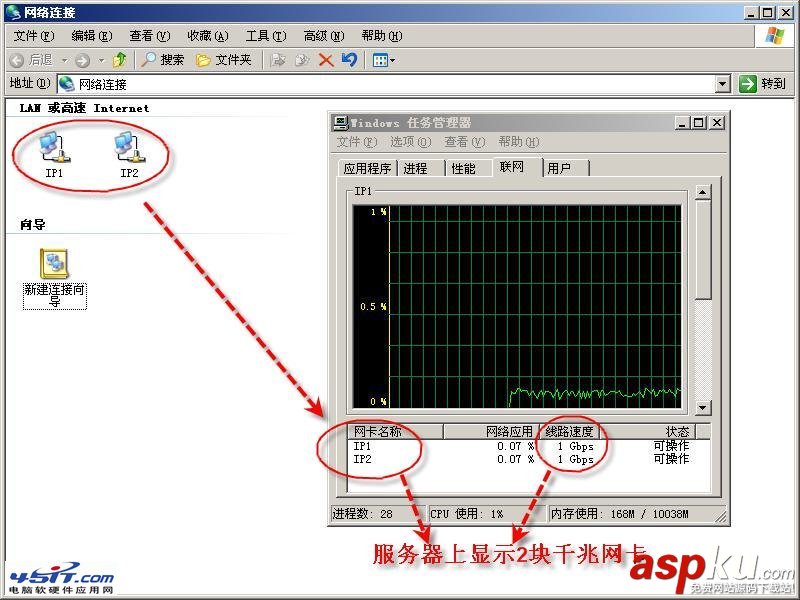800x600 pixels.
Task: Click the address bar network icon
Action: pyautogui.click(x=67, y=84)
